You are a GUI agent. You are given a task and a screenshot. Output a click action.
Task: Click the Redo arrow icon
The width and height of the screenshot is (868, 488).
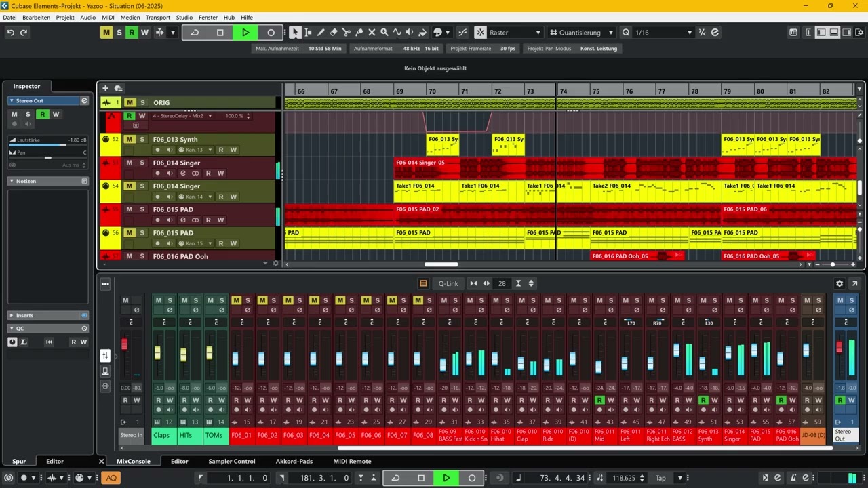24,33
